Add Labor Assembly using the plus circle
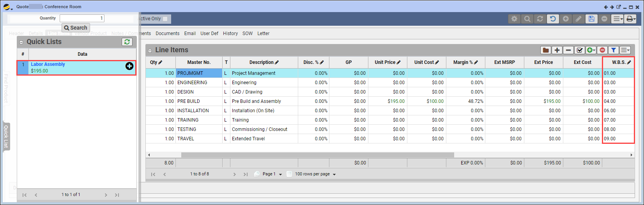 tap(129, 66)
